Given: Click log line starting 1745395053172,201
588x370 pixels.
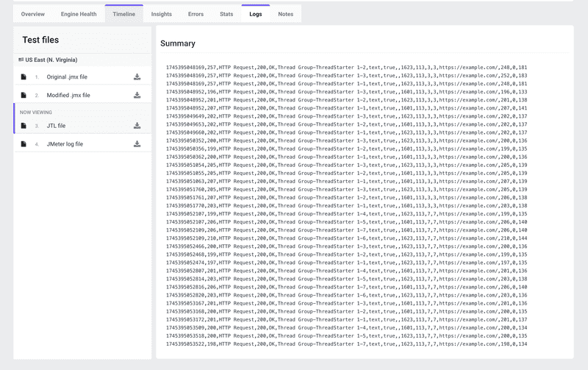Looking at the screenshot, I should pyautogui.click(x=346, y=320).
